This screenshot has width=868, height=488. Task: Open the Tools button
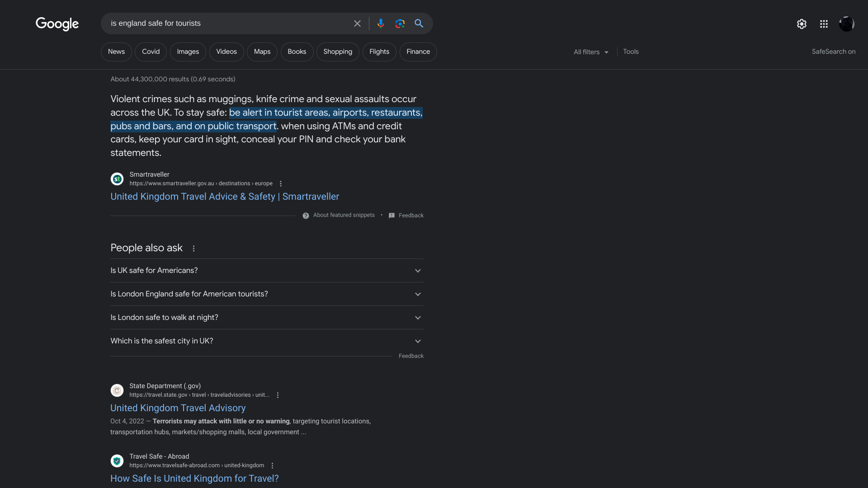click(x=631, y=52)
